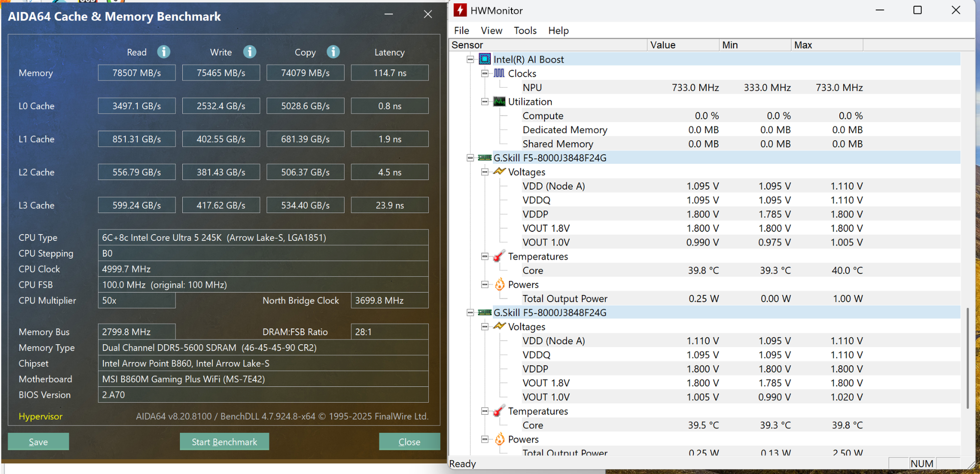Collapse the second G.Skill F5-8000J3848F24G node
Screen dimensions: 980x474
coord(470,313)
